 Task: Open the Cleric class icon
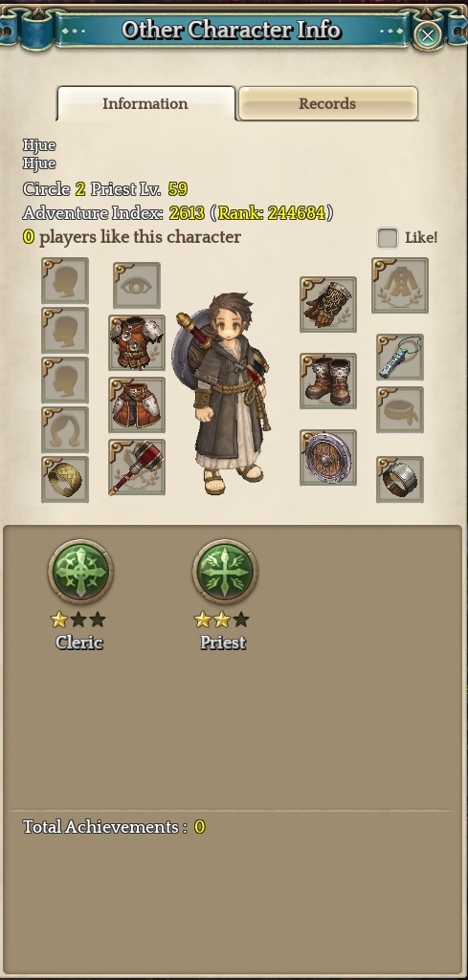pyautogui.click(x=80, y=571)
